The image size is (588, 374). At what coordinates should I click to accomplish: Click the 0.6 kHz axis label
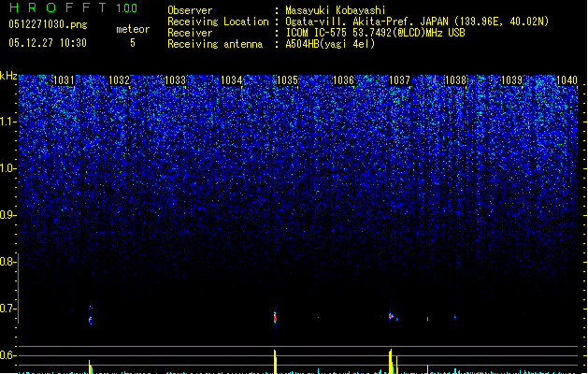click(7, 355)
